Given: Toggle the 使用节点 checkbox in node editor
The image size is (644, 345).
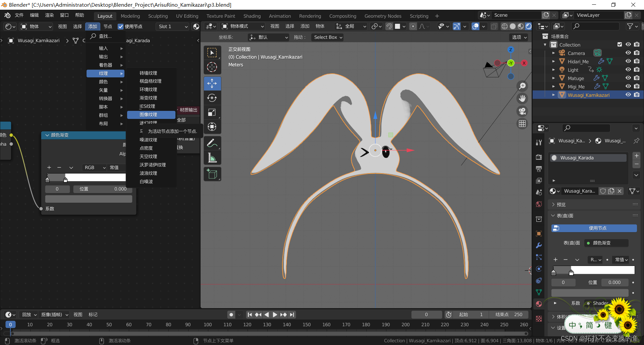Looking at the screenshot, I should pyautogui.click(x=121, y=26).
